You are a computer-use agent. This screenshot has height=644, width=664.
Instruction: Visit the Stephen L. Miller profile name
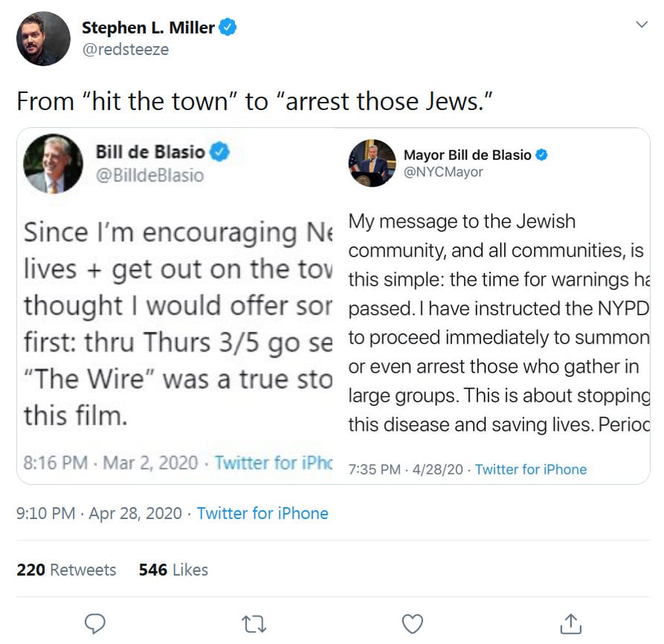[148, 28]
